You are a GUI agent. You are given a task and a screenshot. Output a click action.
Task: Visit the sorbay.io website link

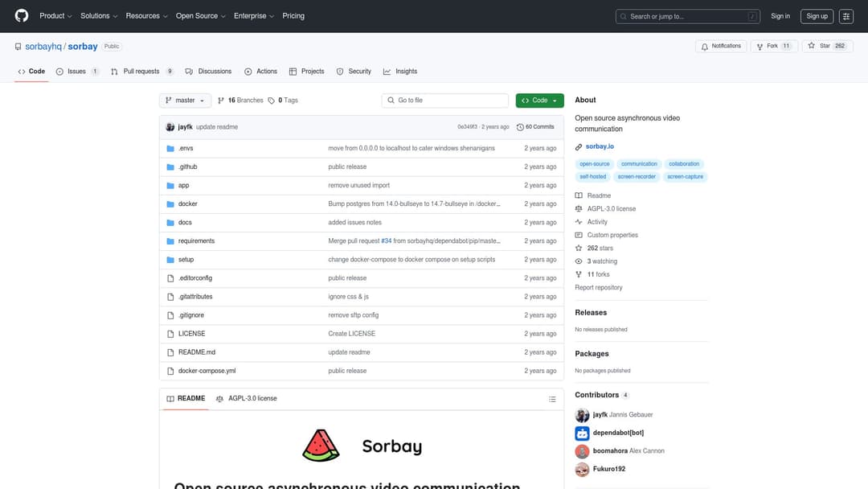pos(600,146)
